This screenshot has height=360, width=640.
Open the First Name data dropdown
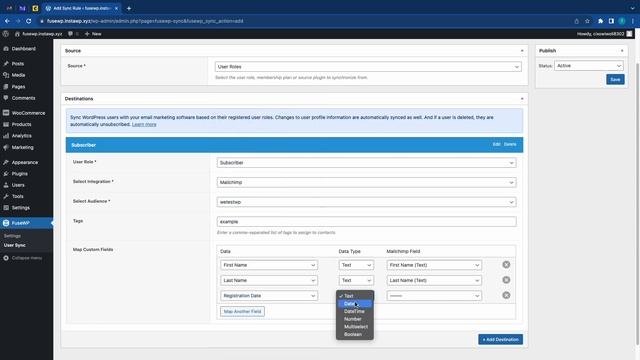coord(269,265)
